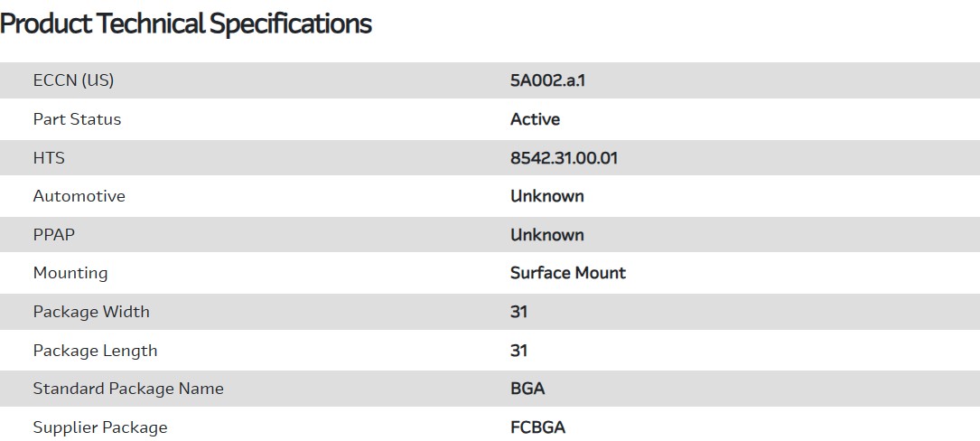
Task: Click the HTS row label
Action: pyautogui.click(x=49, y=158)
